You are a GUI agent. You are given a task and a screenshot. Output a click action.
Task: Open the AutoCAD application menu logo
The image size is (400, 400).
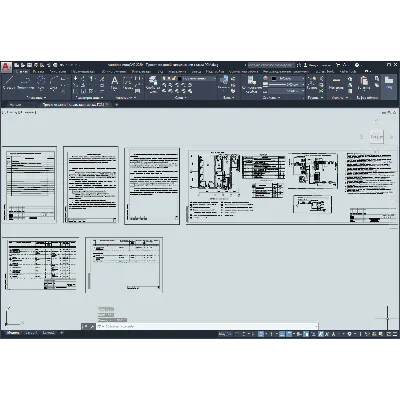coord(6,67)
